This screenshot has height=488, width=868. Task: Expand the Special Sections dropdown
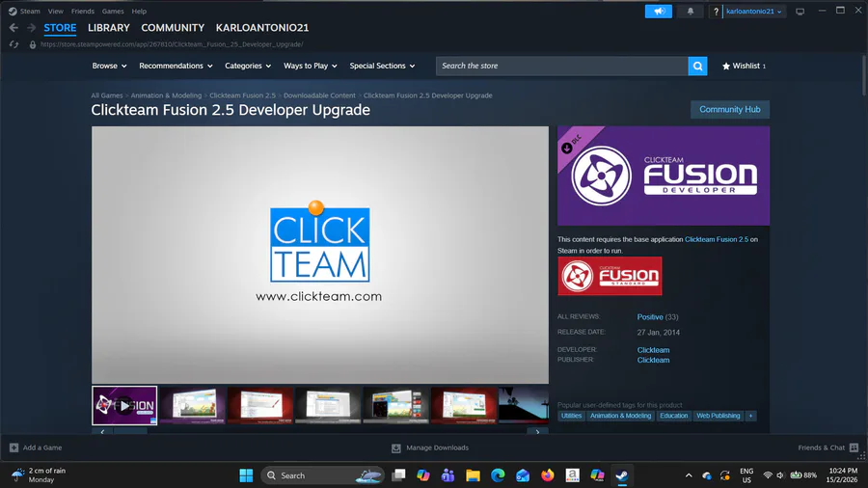382,66
